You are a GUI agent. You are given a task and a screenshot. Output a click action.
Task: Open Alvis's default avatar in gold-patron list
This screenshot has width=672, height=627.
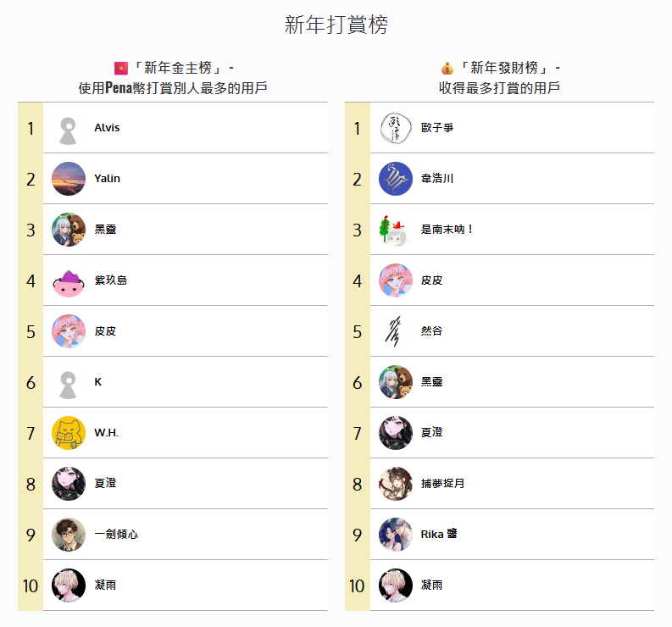[x=68, y=128]
